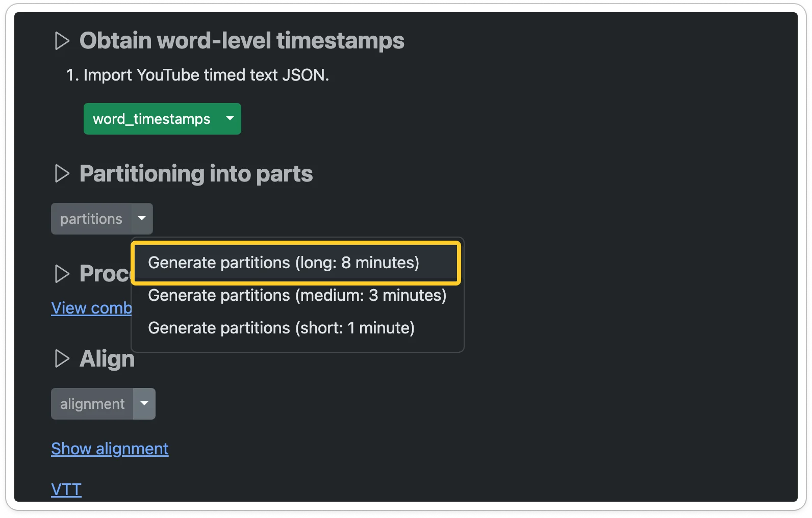
Task: Click the partly hidden Proc heading text
Action: (x=105, y=274)
